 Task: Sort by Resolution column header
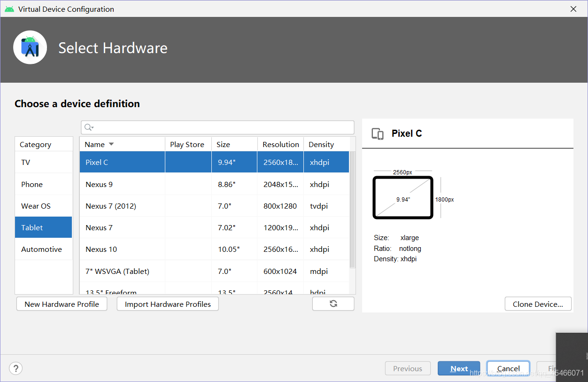(x=280, y=144)
